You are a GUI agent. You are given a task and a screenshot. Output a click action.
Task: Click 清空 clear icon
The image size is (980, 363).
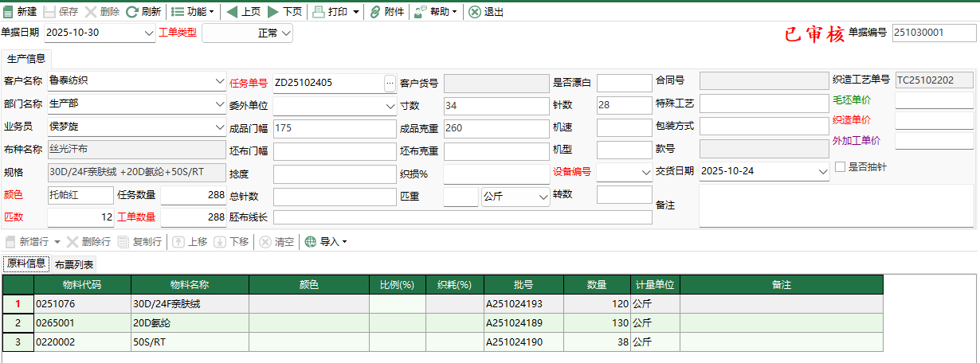tap(265, 242)
